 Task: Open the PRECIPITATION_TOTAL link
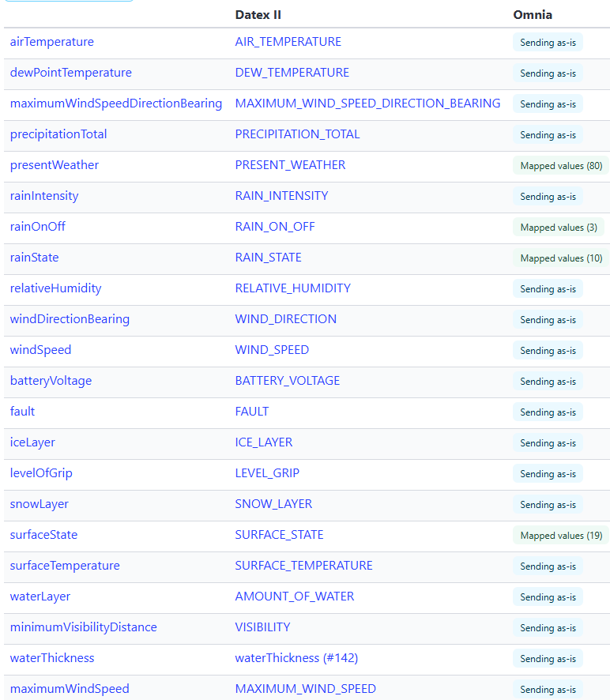297,134
